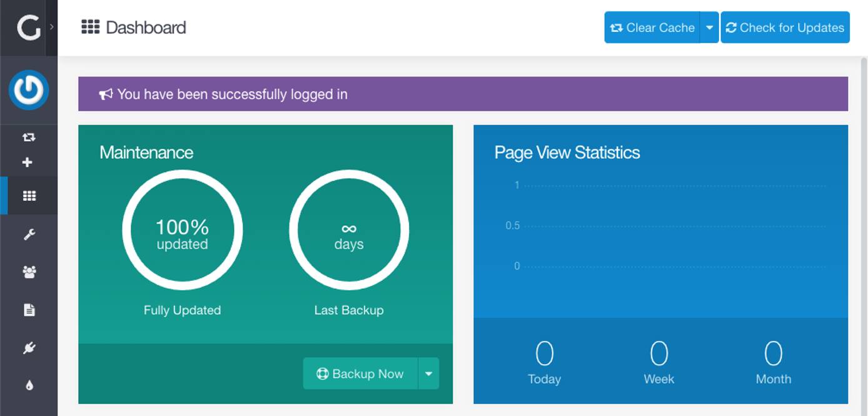The width and height of the screenshot is (868, 416).
Task: Log out using the power button icon
Action: click(x=29, y=89)
